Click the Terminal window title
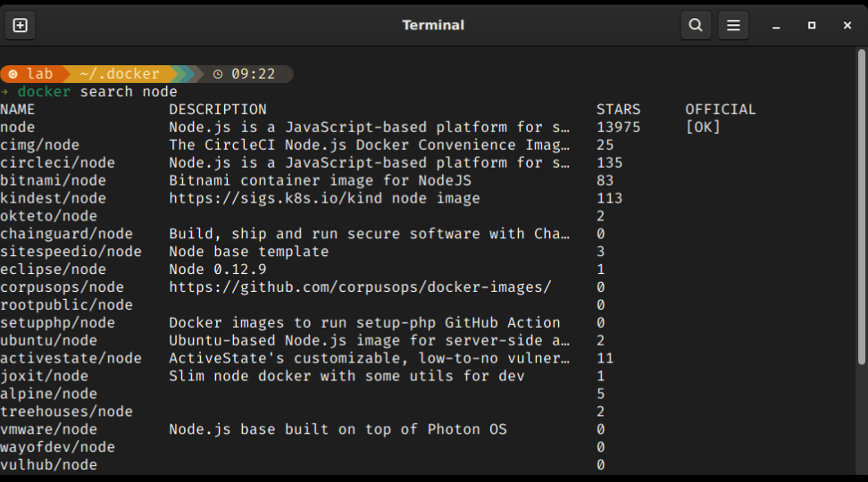868x482 pixels. tap(433, 25)
